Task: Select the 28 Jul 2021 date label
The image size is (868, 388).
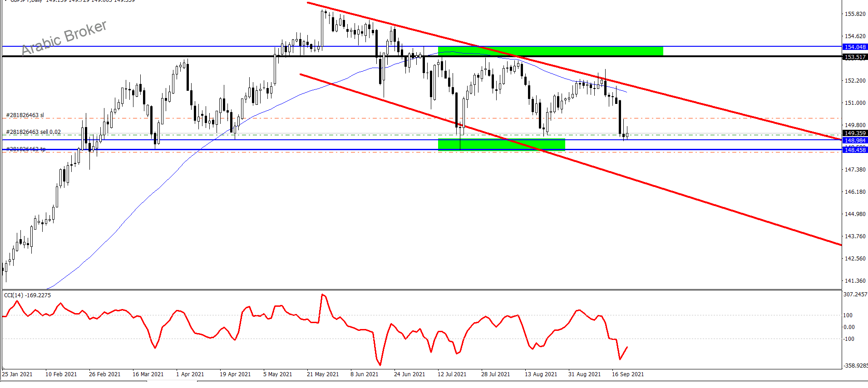Action: coord(495,374)
